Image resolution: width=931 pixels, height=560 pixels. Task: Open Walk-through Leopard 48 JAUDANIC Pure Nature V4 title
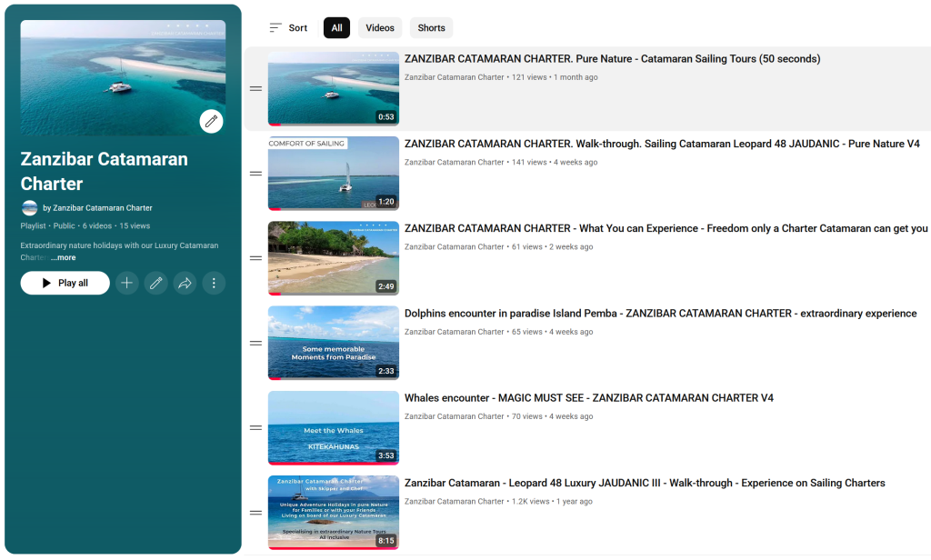coord(662,144)
